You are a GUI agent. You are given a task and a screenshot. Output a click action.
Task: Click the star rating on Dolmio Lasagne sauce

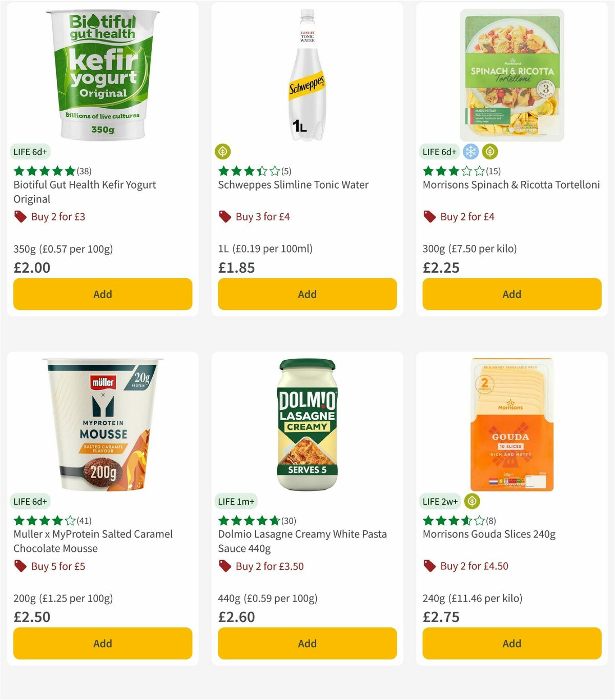click(x=248, y=520)
